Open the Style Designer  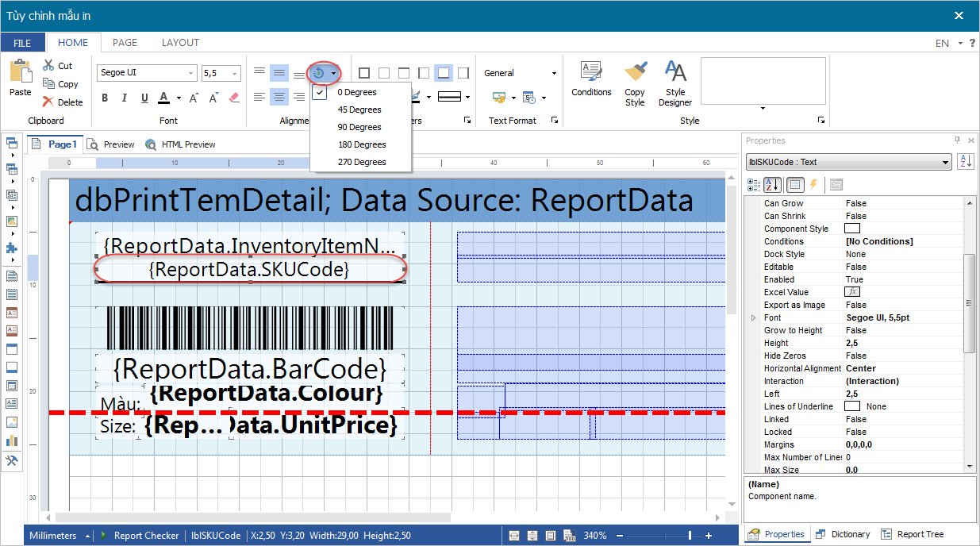[x=675, y=83]
